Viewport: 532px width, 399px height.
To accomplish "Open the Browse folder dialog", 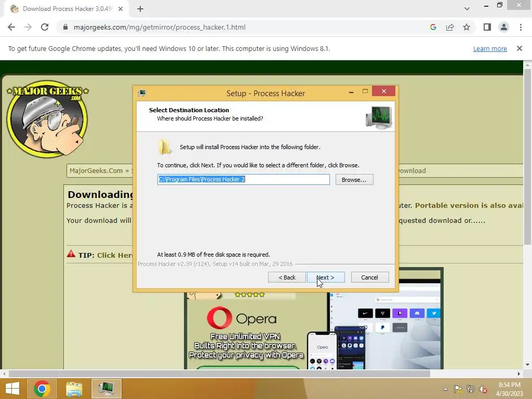I will click(354, 179).
